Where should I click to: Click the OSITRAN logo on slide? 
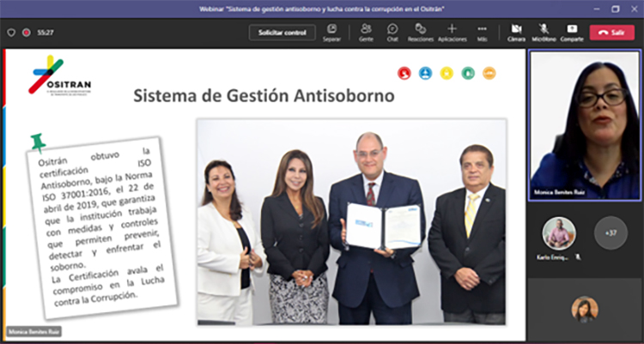tap(59, 75)
